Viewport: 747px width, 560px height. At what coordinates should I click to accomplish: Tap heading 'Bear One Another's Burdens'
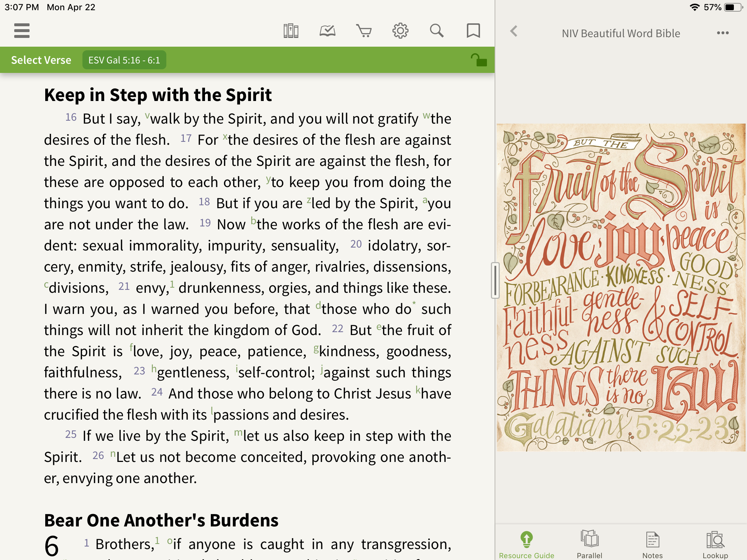point(161,520)
